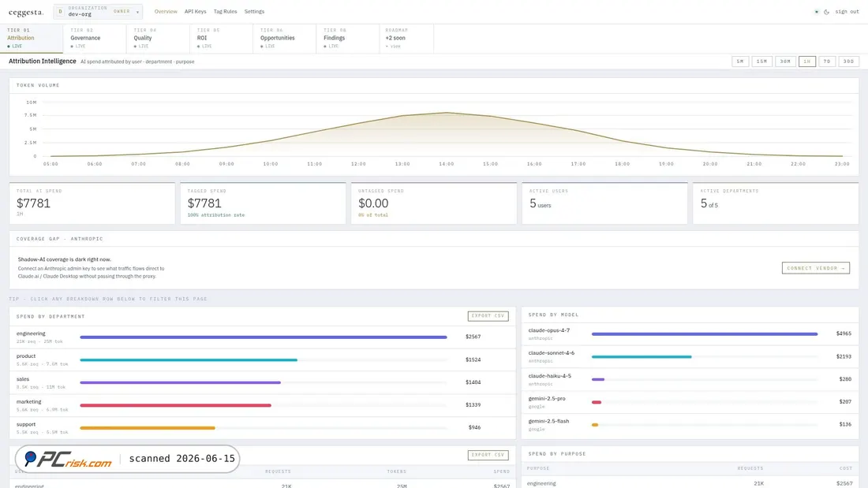Click the D organization avatar badge
This screenshot has height=488, width=868.
tap(60, 12)
